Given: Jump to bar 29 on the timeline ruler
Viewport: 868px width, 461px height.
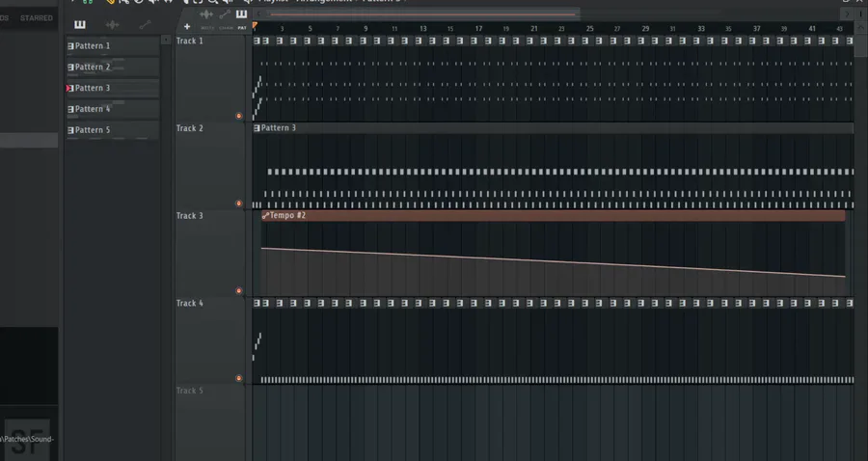Looking at the screenshot, I should [645, 28].
